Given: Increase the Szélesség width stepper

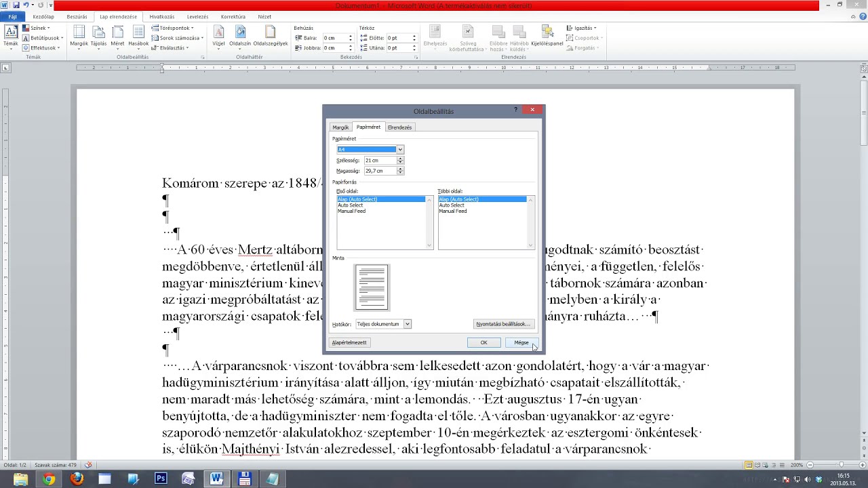Looking at the screenshot, I should tap(400, 159).
